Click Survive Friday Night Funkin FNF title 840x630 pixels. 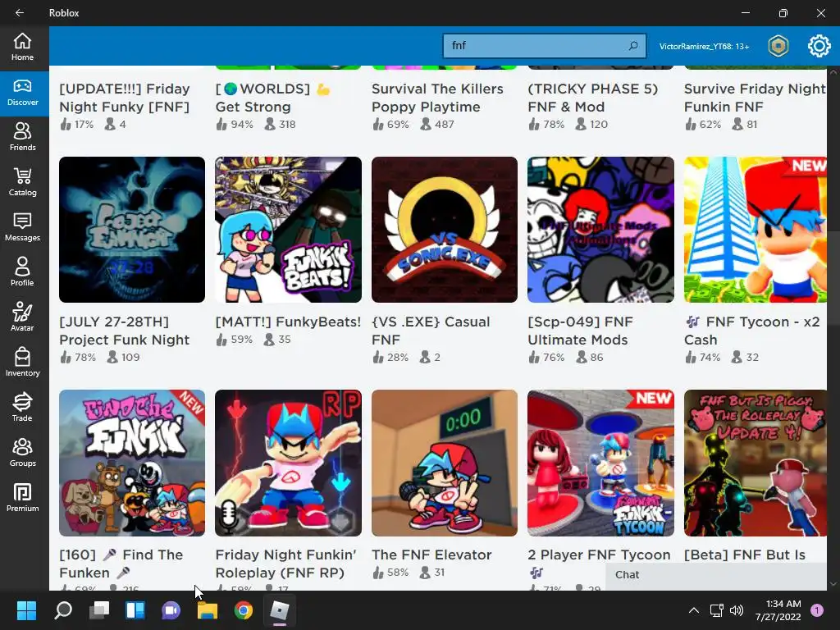pos(755,98)
